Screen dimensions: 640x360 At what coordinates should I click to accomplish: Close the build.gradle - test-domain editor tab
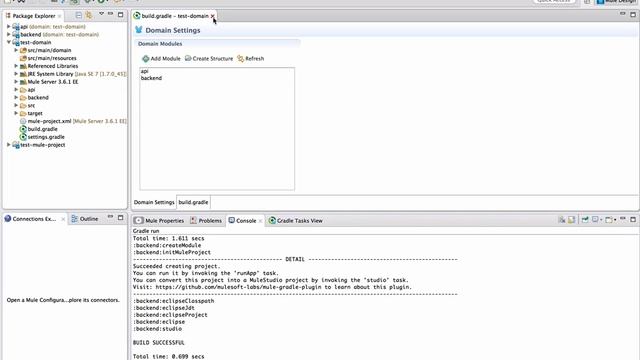213,16
